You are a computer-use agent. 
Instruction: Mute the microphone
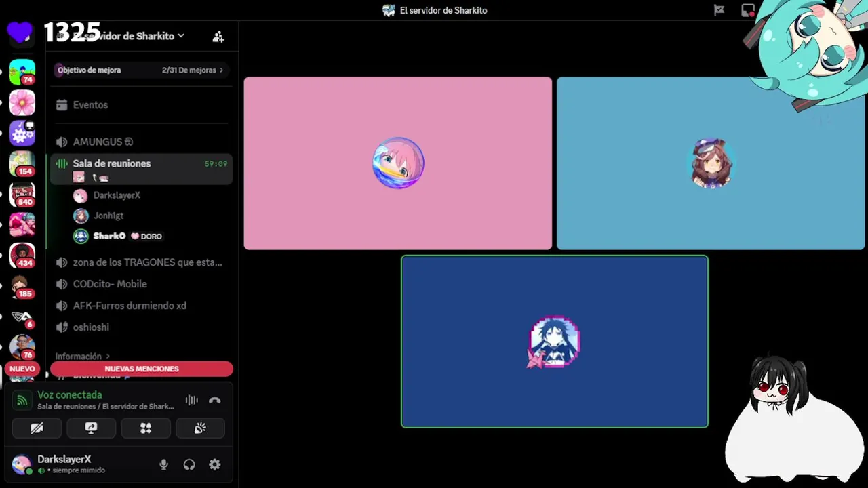(x=163, y=464)
